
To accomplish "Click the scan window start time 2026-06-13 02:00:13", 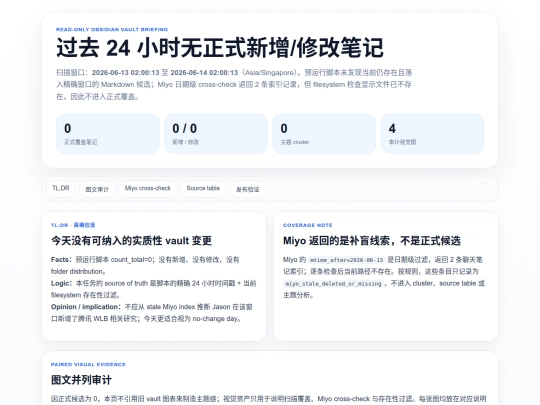I will click(126, 73).
